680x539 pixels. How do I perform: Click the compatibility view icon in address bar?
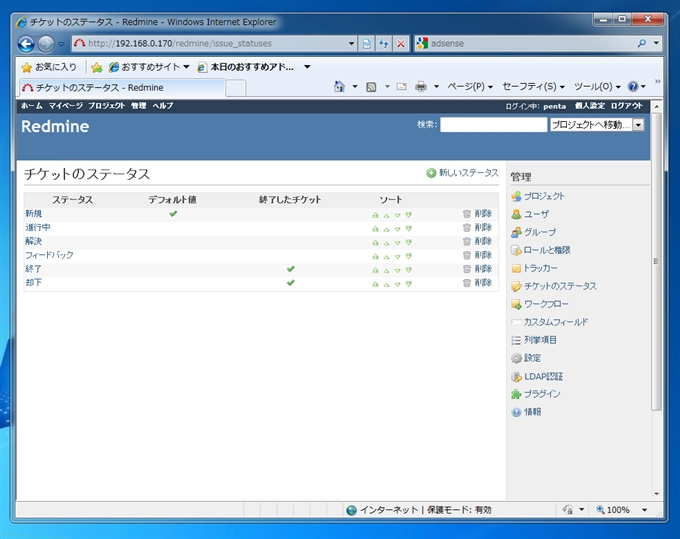point(367,43)
